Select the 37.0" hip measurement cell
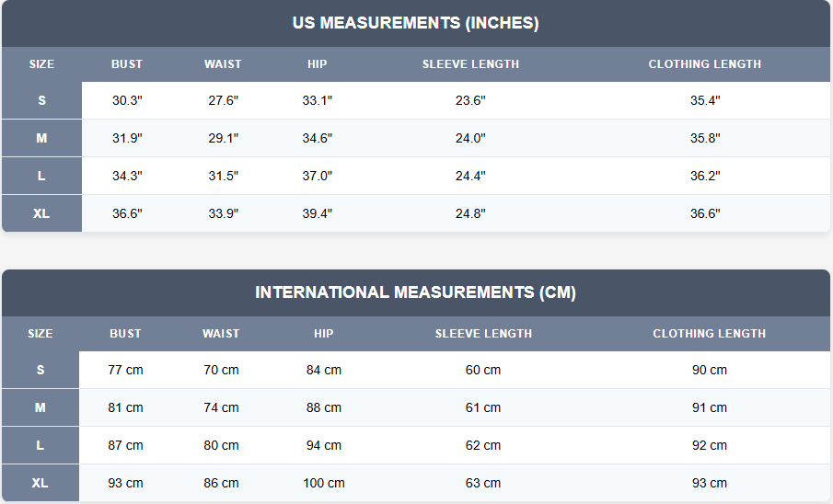This screenshot has width=833, height=504. [318, 176]
